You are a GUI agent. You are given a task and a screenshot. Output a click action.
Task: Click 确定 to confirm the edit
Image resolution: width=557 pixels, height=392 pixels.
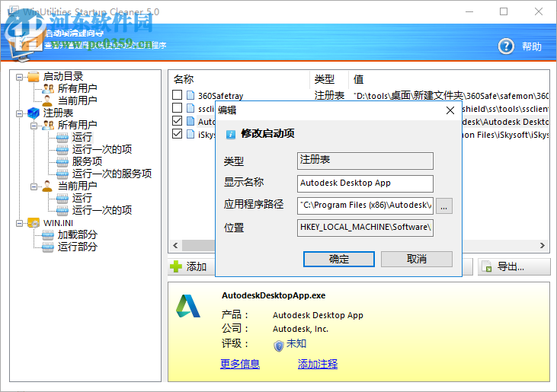(x=339, y=259)
